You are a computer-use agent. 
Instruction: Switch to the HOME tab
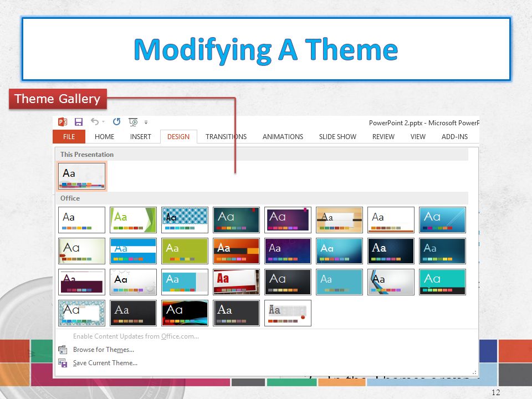point(104,136)
